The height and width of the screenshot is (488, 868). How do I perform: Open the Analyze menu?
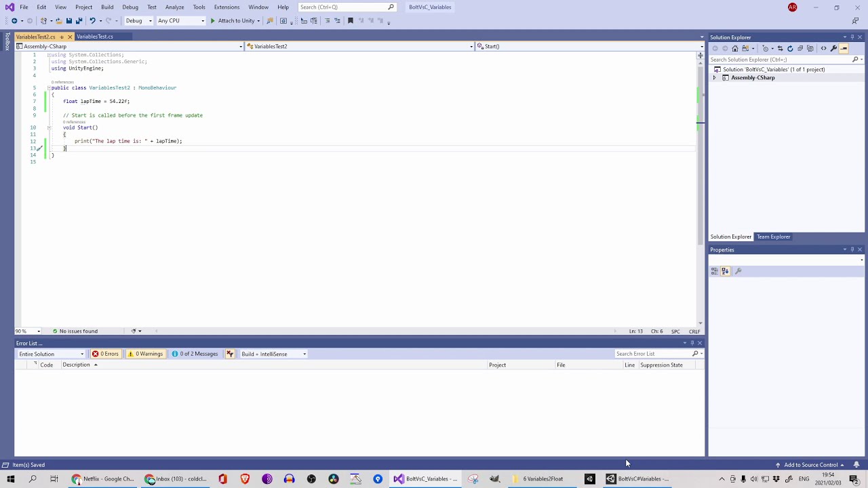pos(174,7)
